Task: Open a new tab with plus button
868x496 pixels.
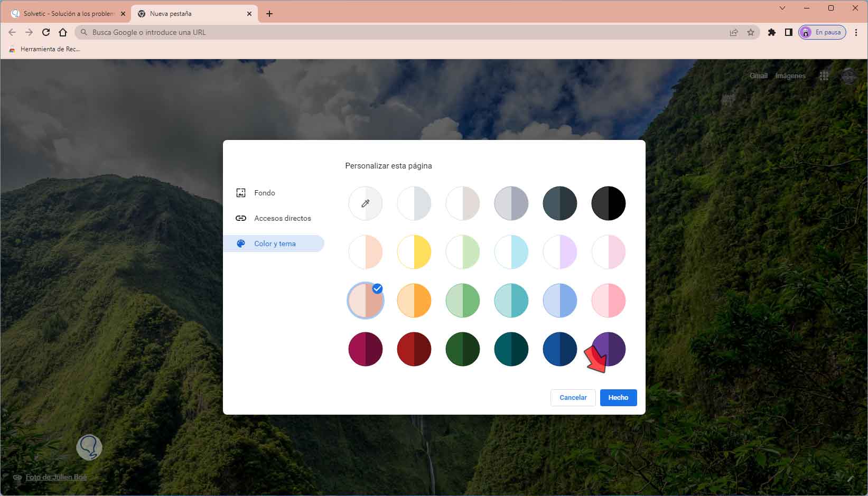Action: pos(269,14)
